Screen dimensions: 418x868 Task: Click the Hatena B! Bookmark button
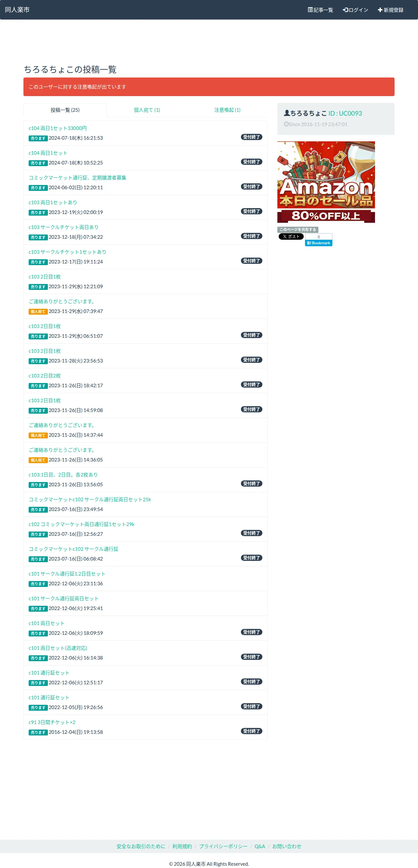click(x=319, y=243)
